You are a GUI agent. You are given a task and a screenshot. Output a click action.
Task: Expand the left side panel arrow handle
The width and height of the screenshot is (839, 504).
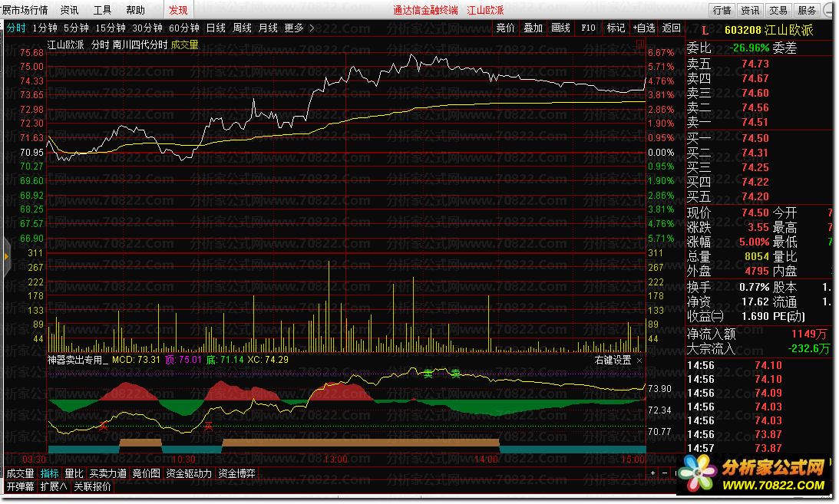coord(6,256)
